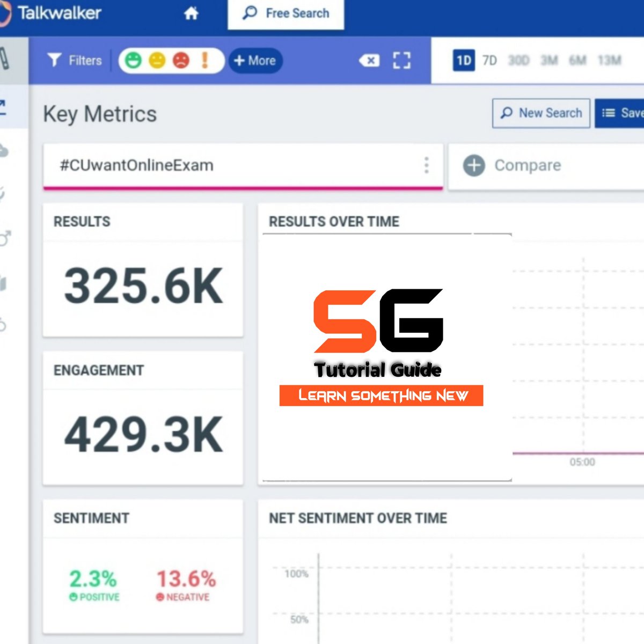Open the Free Search tab

coord(286,14)
